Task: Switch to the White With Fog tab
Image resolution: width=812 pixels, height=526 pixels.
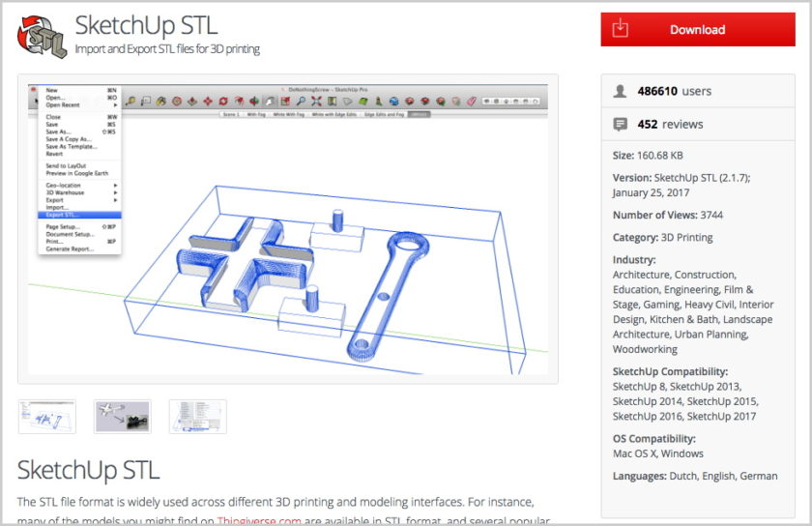Action: pos(288,114)
